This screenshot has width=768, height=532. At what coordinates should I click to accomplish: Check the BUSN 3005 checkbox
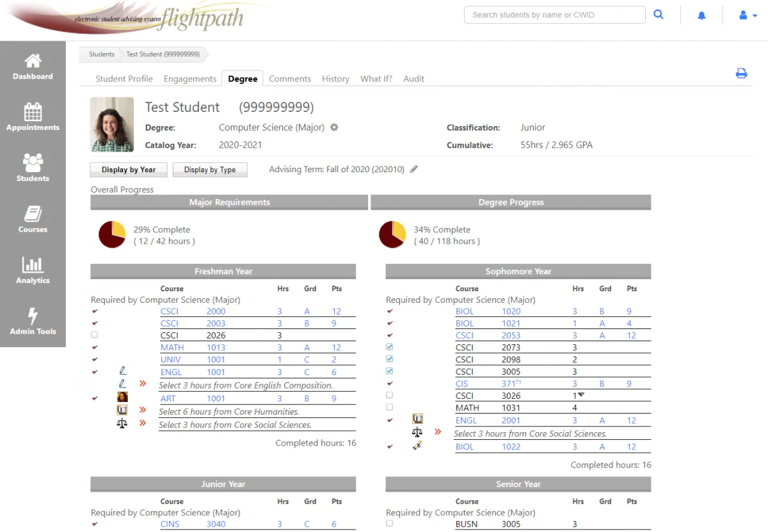pyautogui.click(x=390, y=524)
